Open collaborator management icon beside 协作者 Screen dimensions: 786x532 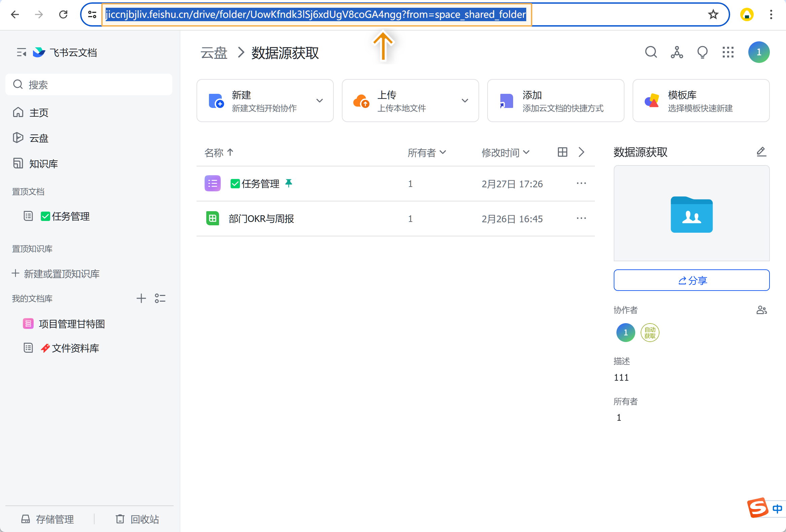pos(761,310)
